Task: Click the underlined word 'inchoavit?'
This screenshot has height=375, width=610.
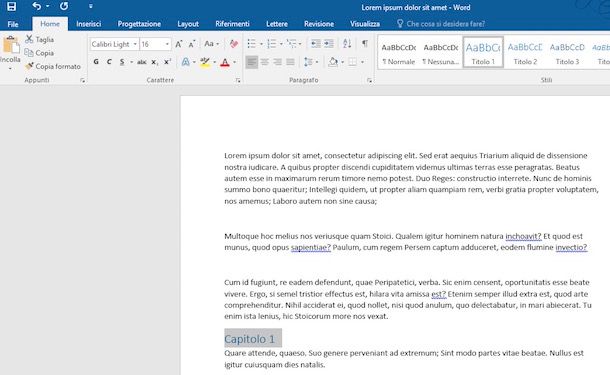Action: coord(523,236)
